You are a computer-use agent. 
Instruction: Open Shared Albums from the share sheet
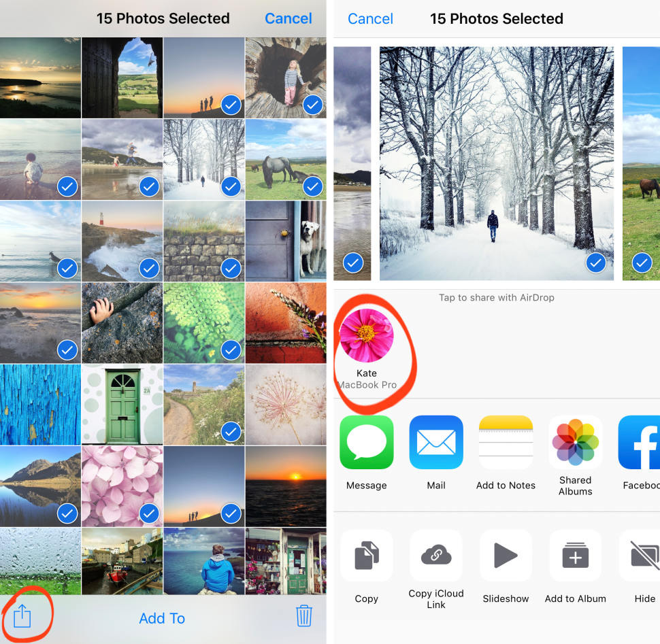point(575,442)
